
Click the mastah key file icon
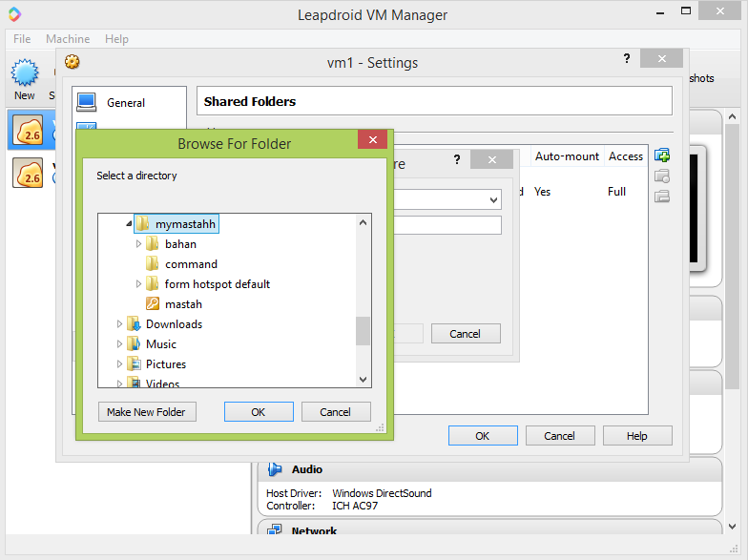pyautogui.click(x=153, y=303)
